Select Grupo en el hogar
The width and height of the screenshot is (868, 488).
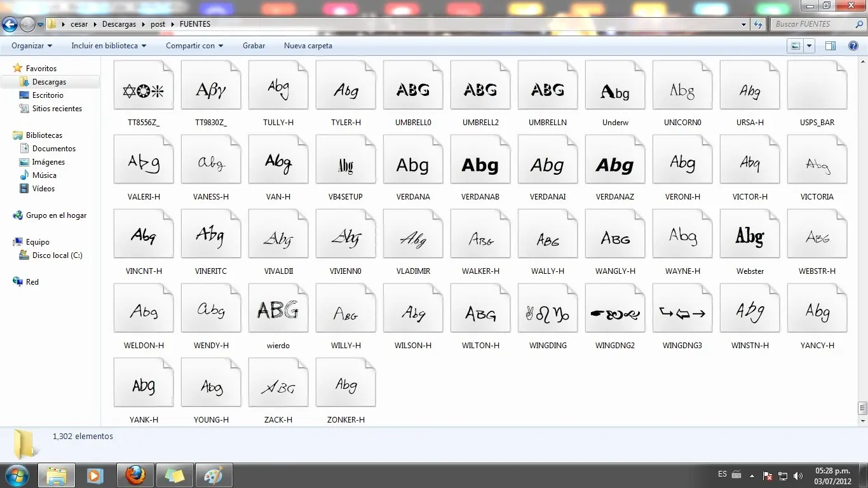[56, 215]
